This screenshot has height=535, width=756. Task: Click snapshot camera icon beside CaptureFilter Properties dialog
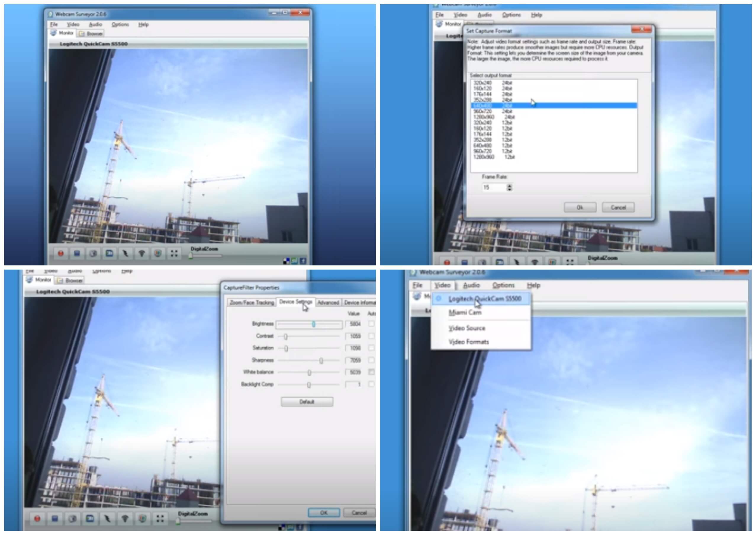tap(72, 518)
